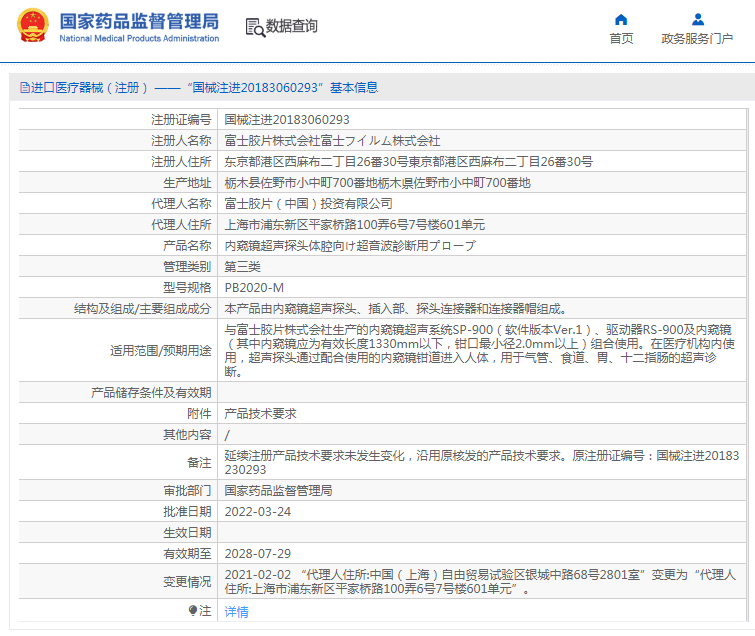
Task: Open the 数据查询 search icon
Action: click(255, 27)
